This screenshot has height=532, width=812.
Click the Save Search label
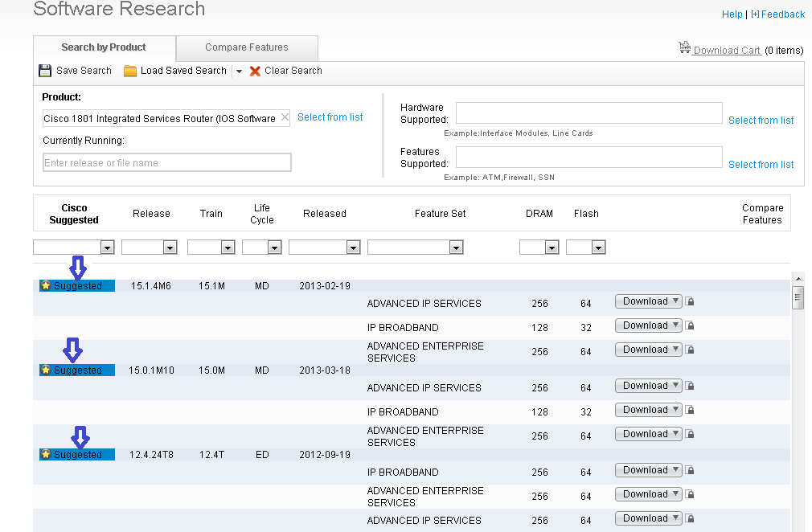[x=84, y=71]
